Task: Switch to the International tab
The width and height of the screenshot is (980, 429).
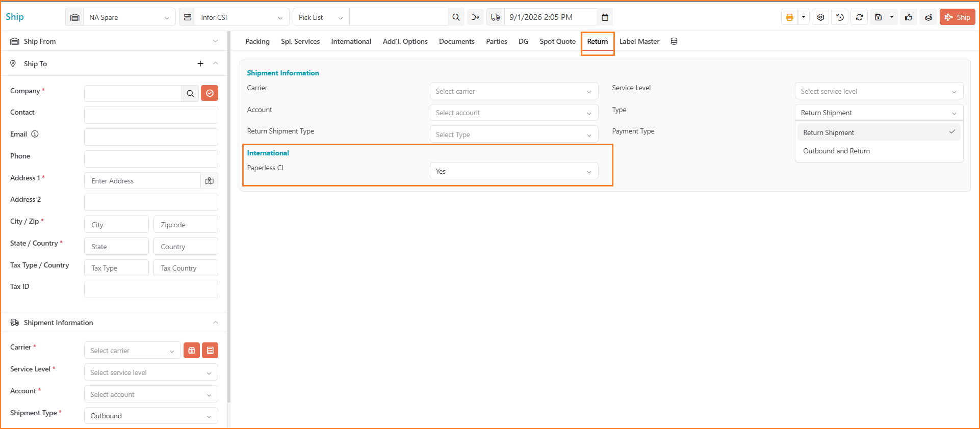Action: [x=351, y=41]
